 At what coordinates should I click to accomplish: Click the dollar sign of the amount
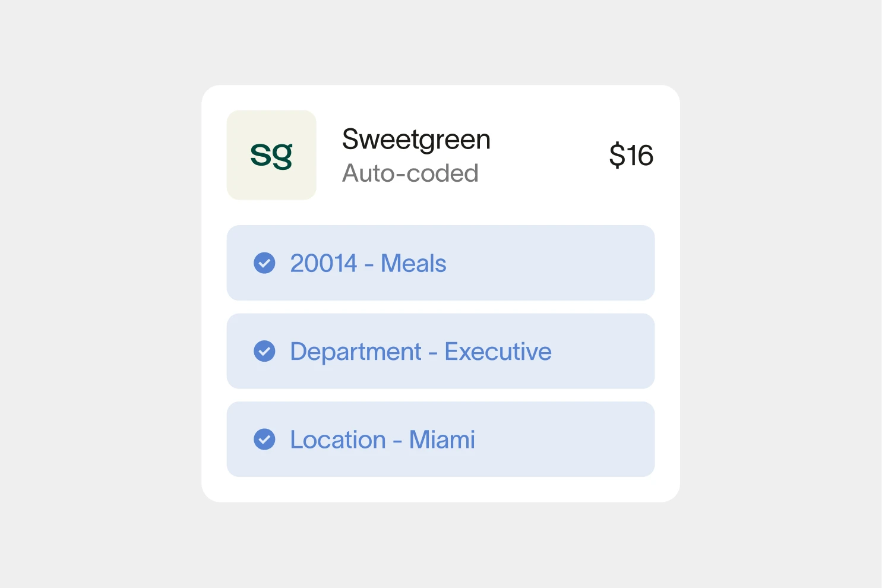(617, 156)
